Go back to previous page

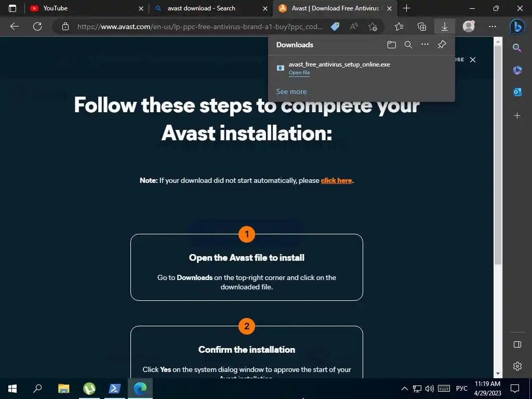coord(14,26)
